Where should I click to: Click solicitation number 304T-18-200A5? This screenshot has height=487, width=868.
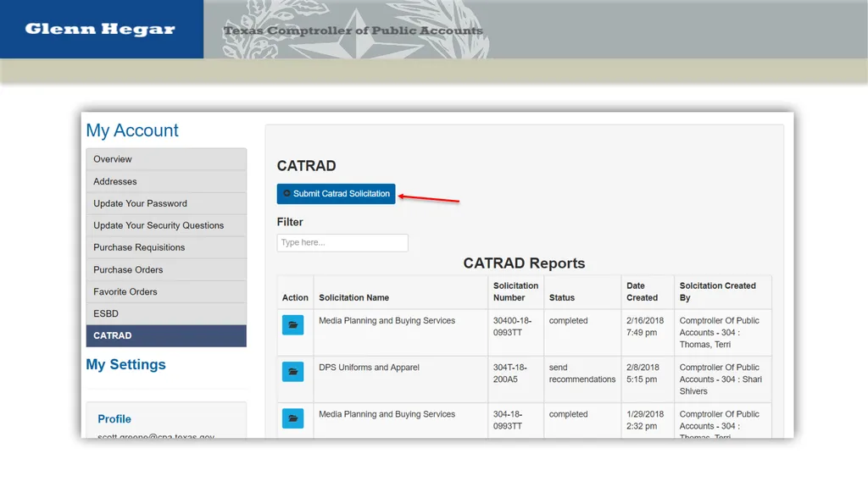(509, 374)
